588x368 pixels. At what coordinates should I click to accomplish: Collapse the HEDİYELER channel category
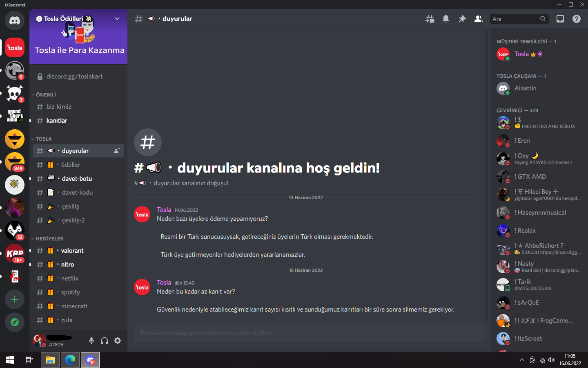pyautogui.click(x=47, y=238)
